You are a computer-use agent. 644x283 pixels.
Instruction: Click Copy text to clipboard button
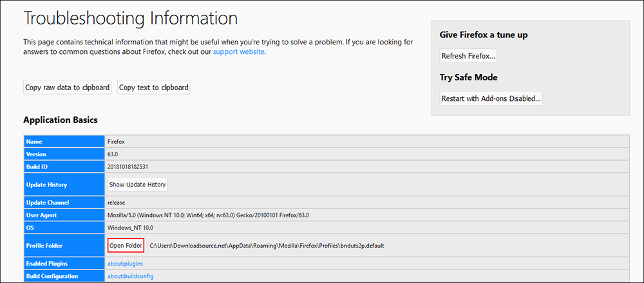pyautogui.click(x=154, y=87)
